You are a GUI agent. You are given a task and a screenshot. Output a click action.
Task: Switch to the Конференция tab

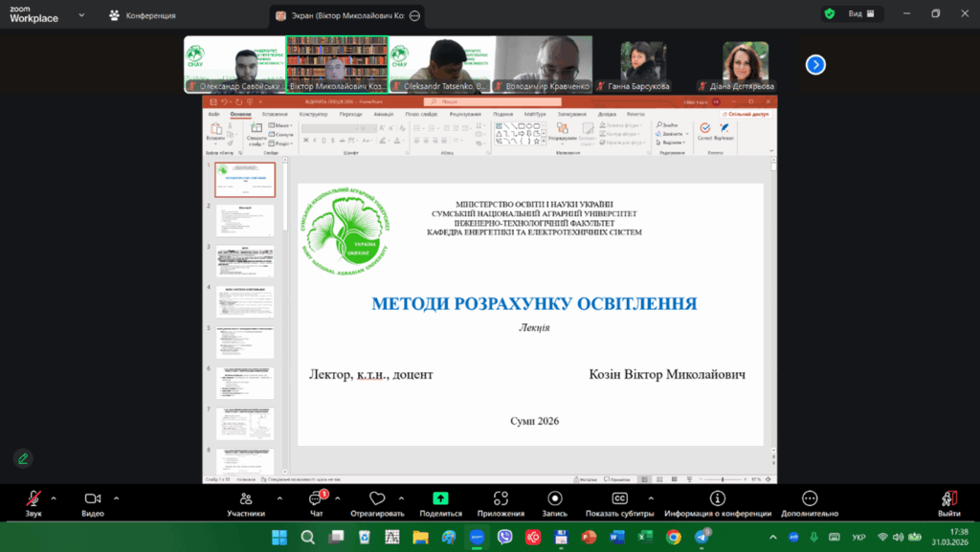(142, 15)
